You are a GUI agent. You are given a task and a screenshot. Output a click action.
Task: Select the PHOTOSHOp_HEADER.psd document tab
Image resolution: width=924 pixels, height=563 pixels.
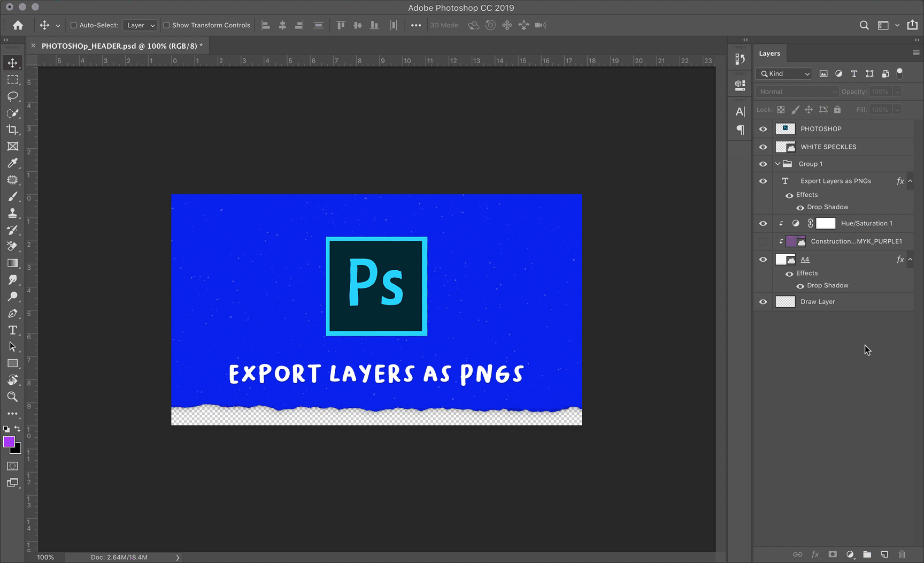122,46
